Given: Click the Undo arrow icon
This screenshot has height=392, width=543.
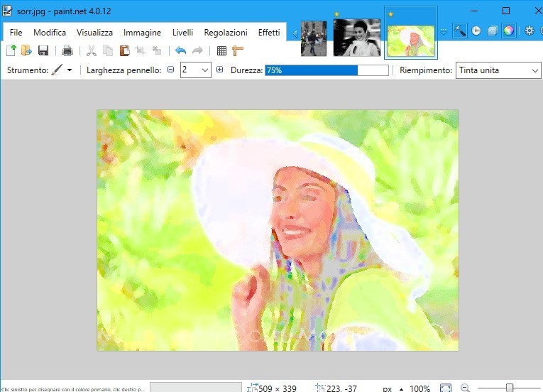Looking at the screenshot, I should pos(180,50).
